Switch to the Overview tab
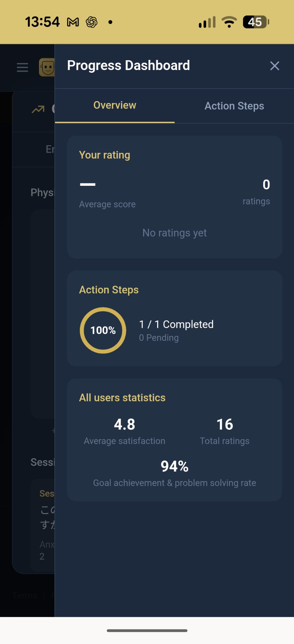The image size is (294, 644). coord(115,105)
